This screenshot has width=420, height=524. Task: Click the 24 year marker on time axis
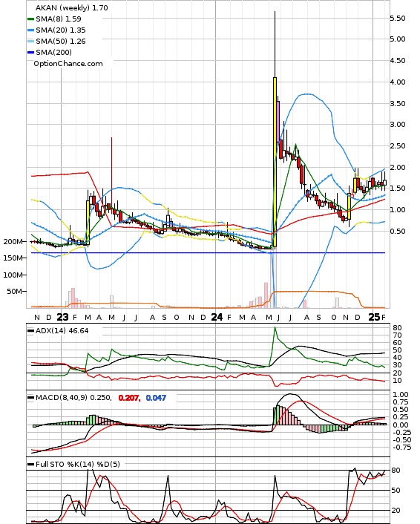(217, 317)
